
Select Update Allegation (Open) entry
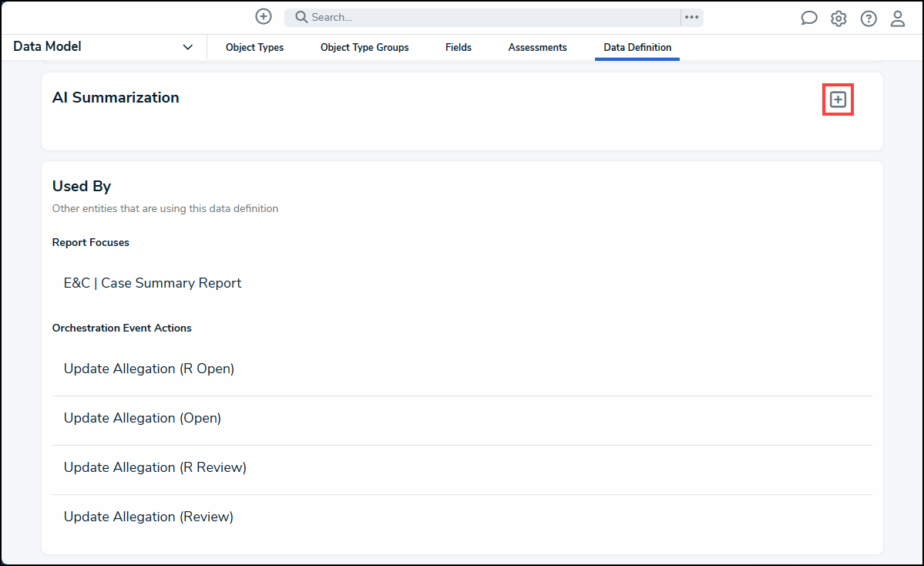[x=143, y=418]
